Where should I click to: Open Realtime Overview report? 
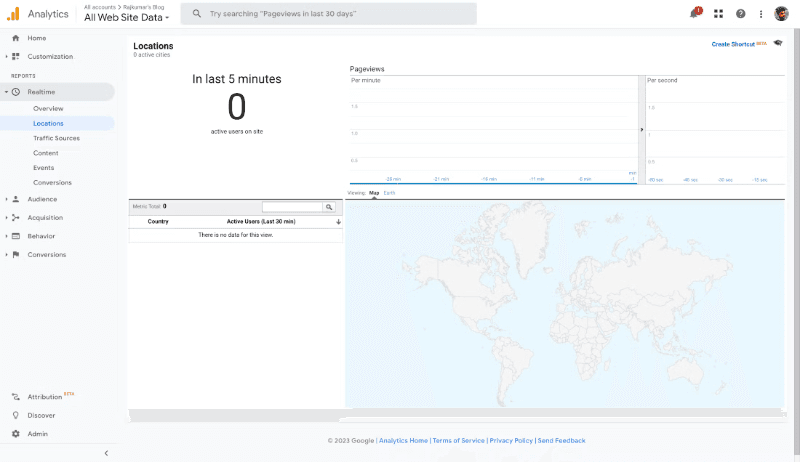[x=48, y=109]
